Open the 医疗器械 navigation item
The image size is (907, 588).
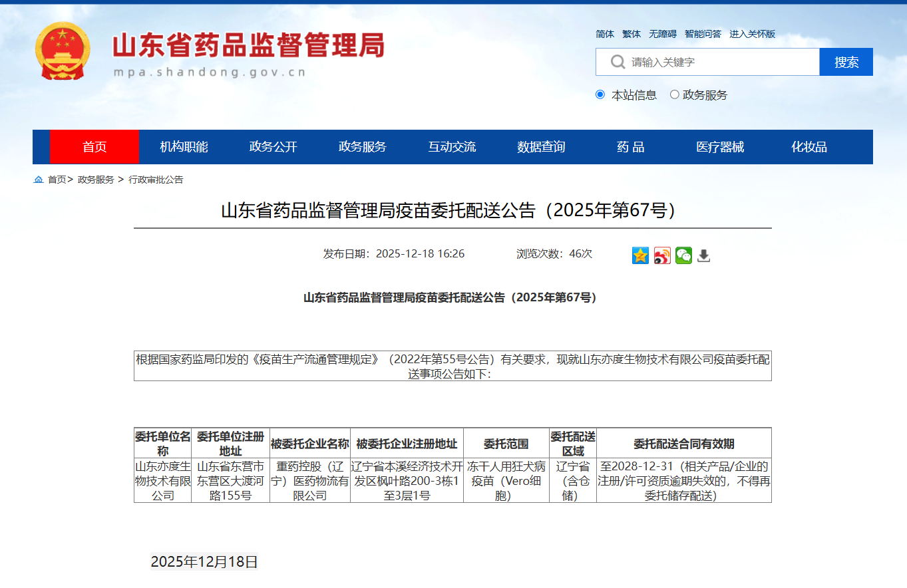pyautogui.click(x=720, y=147)
